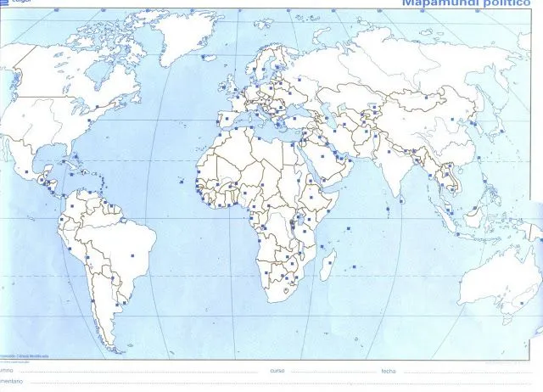The image size is (543, 392).
Task: Click the blue marker in central Mexico
Action: point(26,171)
